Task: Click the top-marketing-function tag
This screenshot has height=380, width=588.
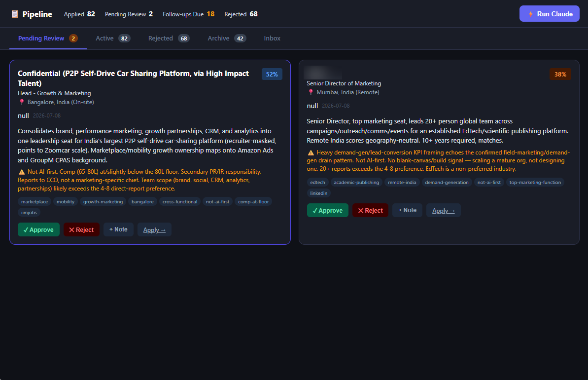Action: [x=535, y=183]
